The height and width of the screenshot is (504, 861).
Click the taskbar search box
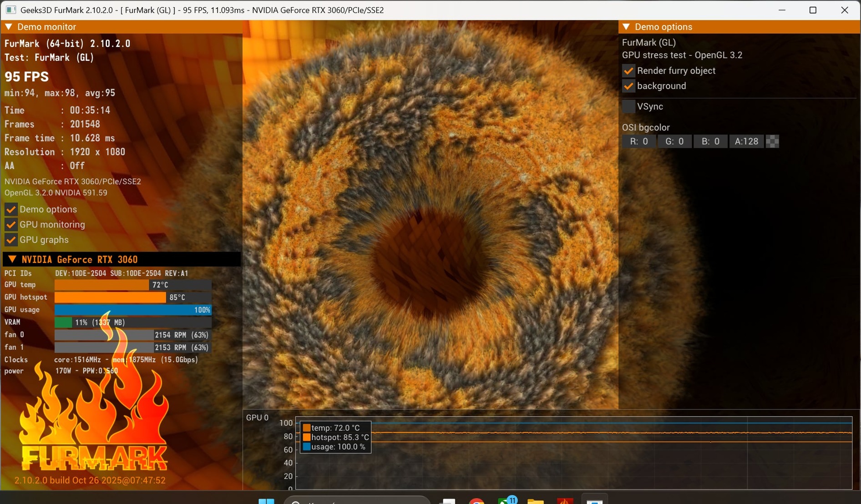(x=357, y=500)
